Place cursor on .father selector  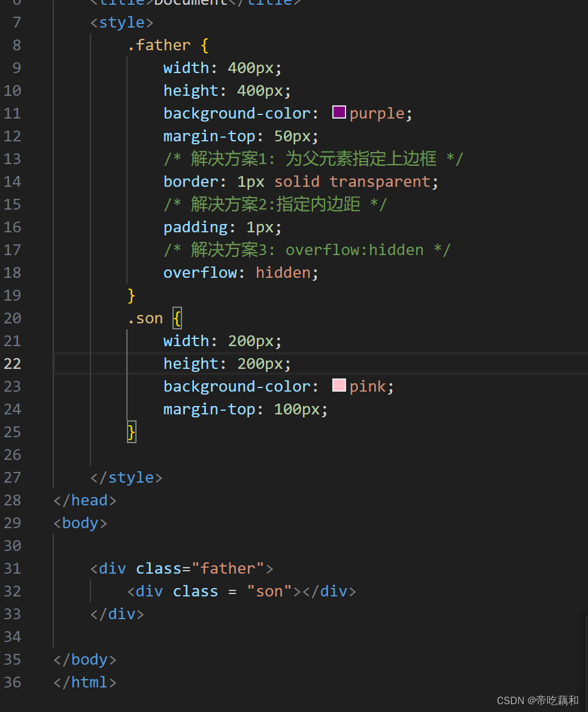tap(159, 45)
